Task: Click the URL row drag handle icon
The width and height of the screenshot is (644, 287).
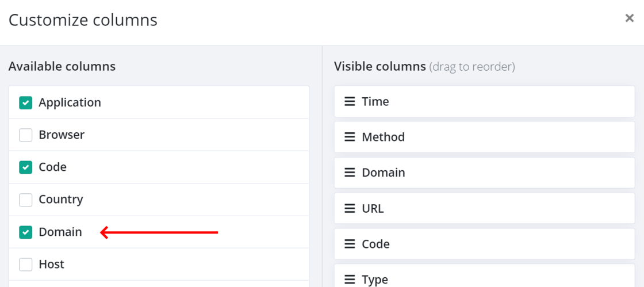Action: (350, 209)
